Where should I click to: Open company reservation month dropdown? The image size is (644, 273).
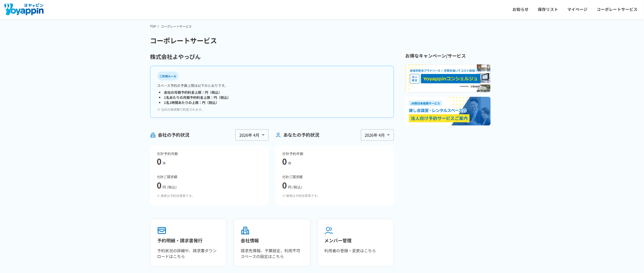(x=252, y=135)
